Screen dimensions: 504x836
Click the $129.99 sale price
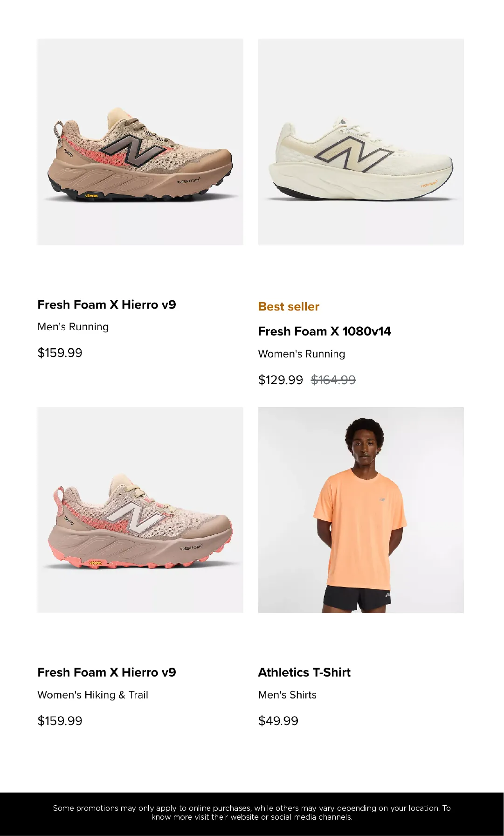pyautogui.click(x=281, y=380)
